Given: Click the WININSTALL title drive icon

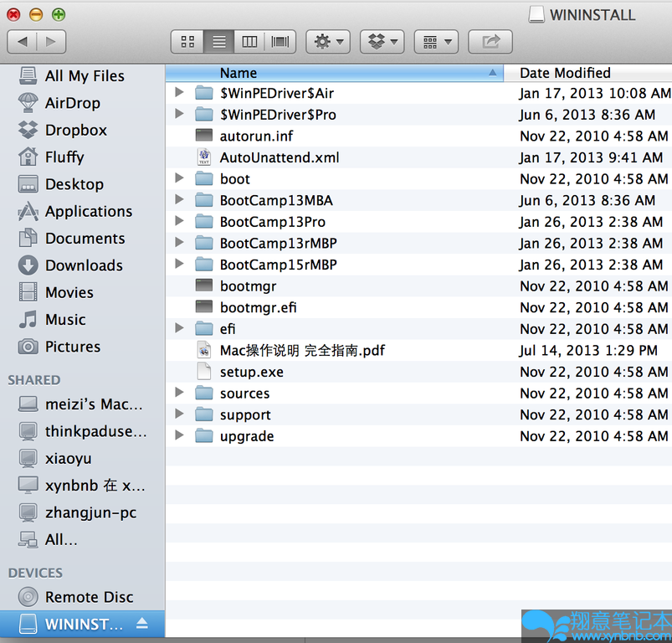Looking at the screenshot, I should 536,14.
